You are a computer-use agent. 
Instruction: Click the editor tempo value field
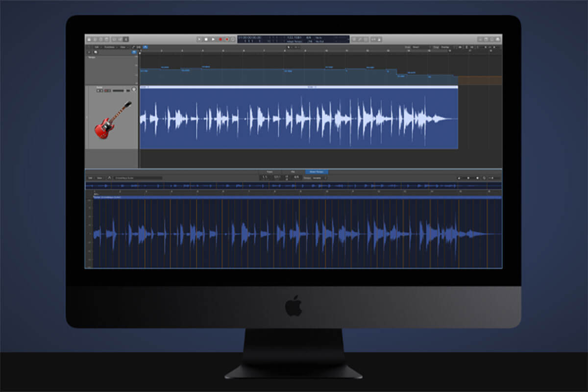(x=276, y=177)
